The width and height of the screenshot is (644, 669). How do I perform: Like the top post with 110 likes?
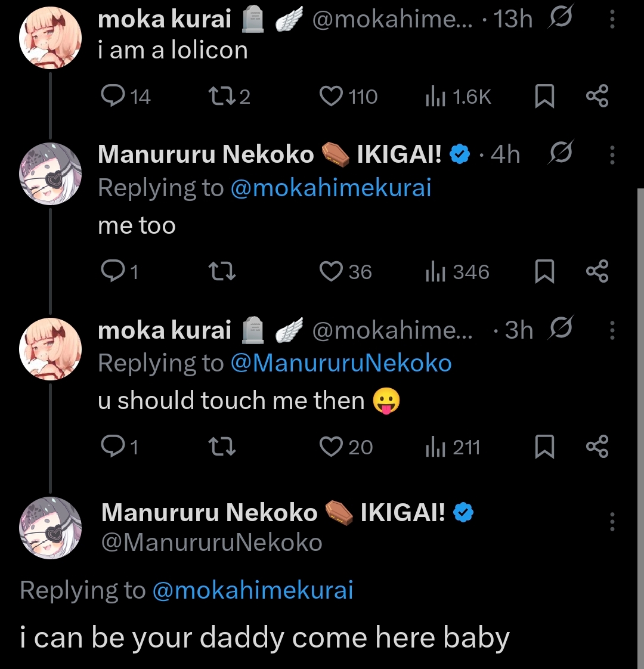[332, 96]
